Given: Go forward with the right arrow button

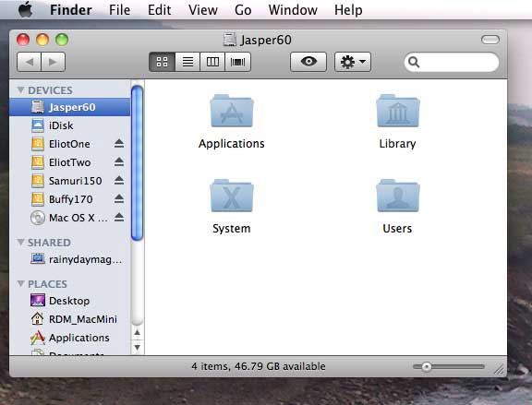Looking at the screenshot, I should (x=53, y=62).
